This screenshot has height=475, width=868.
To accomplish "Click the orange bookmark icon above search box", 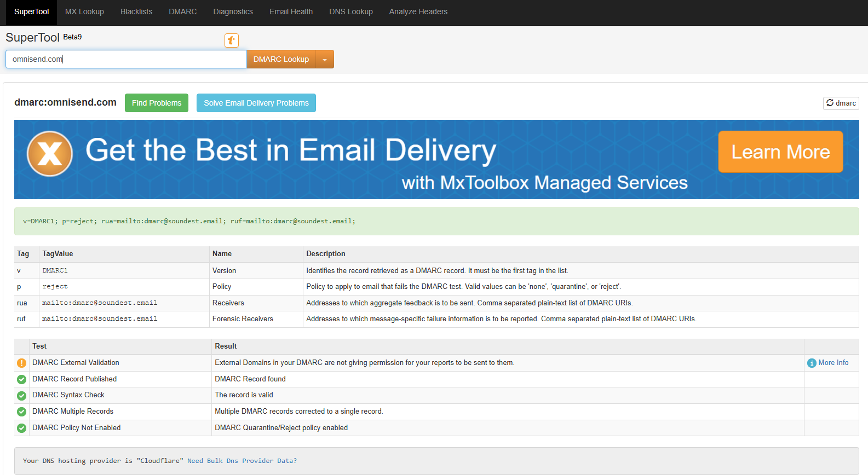I will point(232,40).
